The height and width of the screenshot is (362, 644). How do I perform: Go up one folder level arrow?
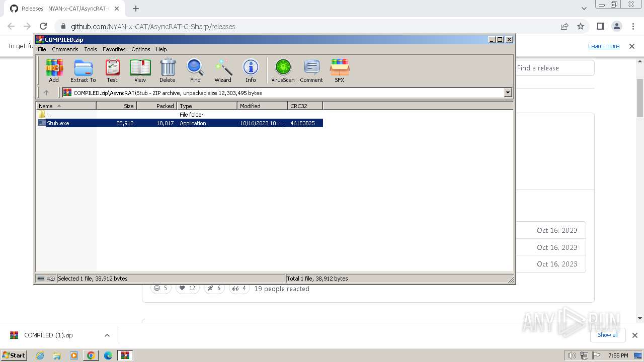click(46, 93)
